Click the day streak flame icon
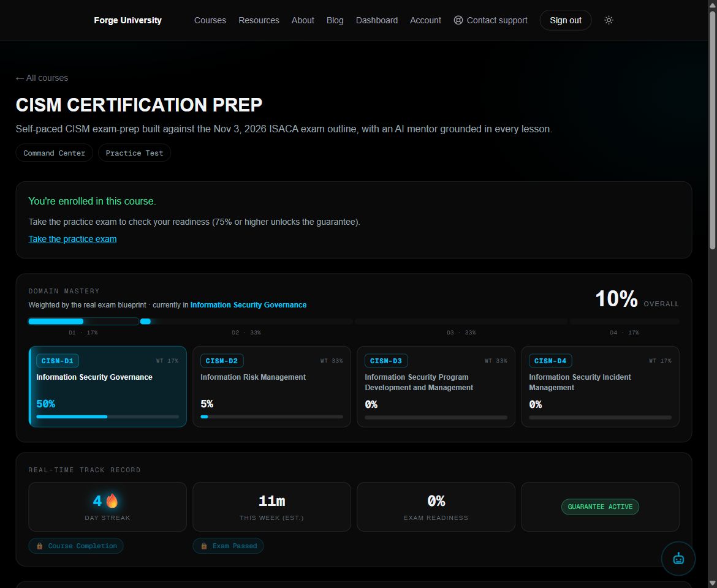Screen dimensions: 717x588 click(112, 501)
